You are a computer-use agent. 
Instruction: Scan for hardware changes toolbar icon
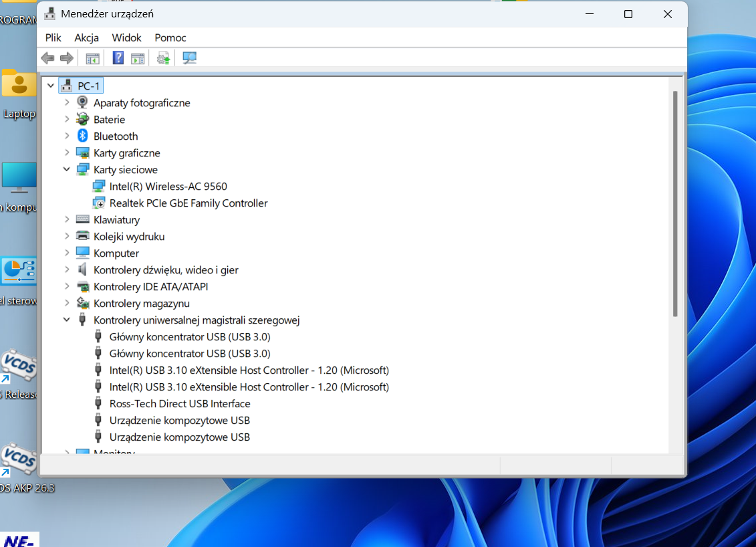189,58
